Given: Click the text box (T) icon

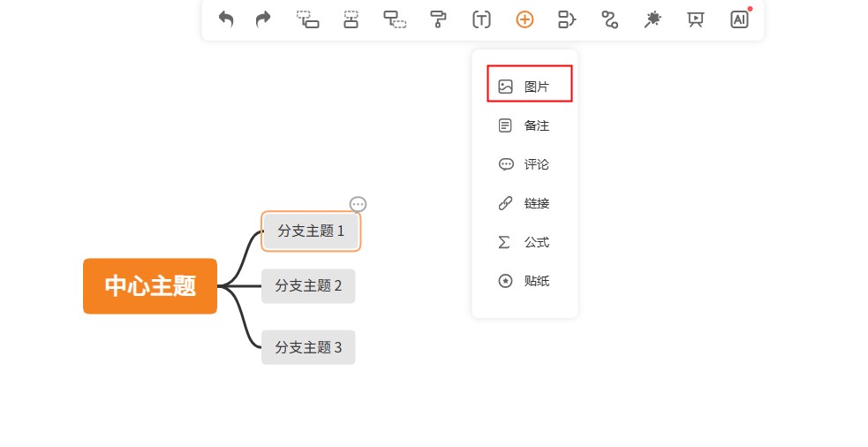Looking at the screenshot, I should (x=481, y=19).
